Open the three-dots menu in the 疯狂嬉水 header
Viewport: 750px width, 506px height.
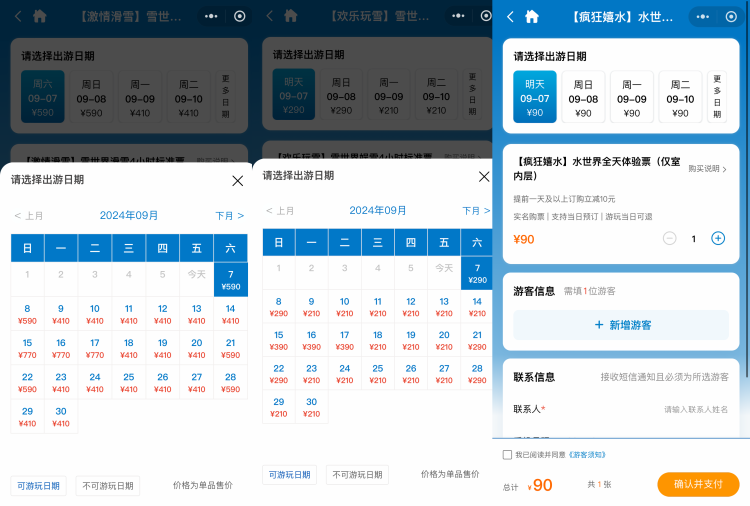tap(708, 16)
